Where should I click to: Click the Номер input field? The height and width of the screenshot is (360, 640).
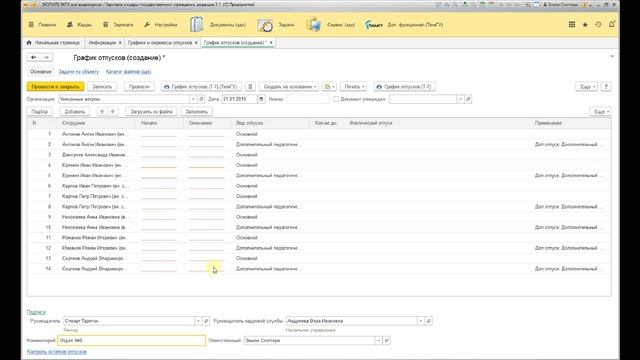[x=307, y=99]
